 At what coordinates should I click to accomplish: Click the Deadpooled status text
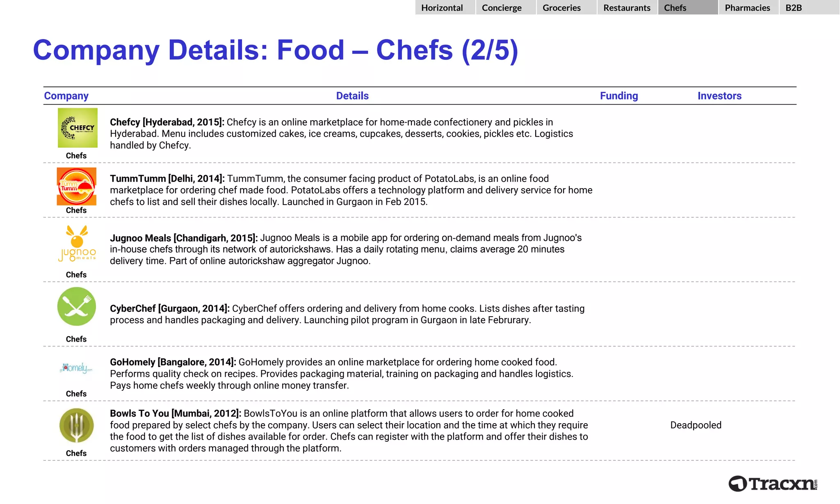[696, 425]
